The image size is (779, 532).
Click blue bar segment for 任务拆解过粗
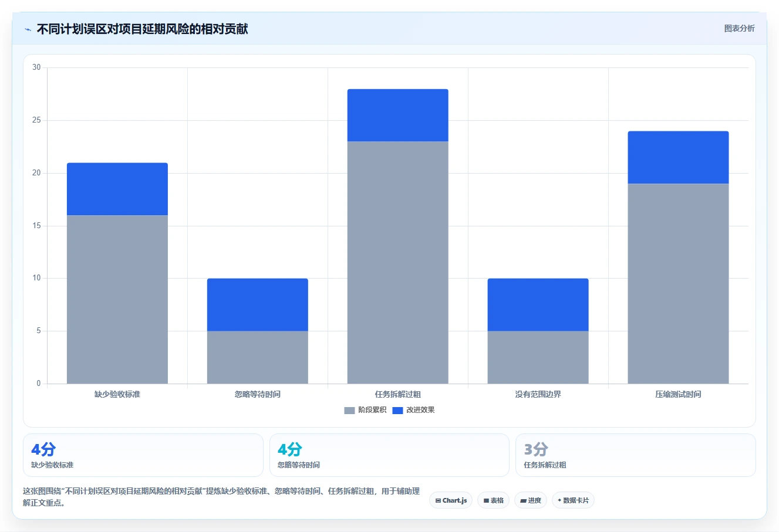click(x=398, y=116)
